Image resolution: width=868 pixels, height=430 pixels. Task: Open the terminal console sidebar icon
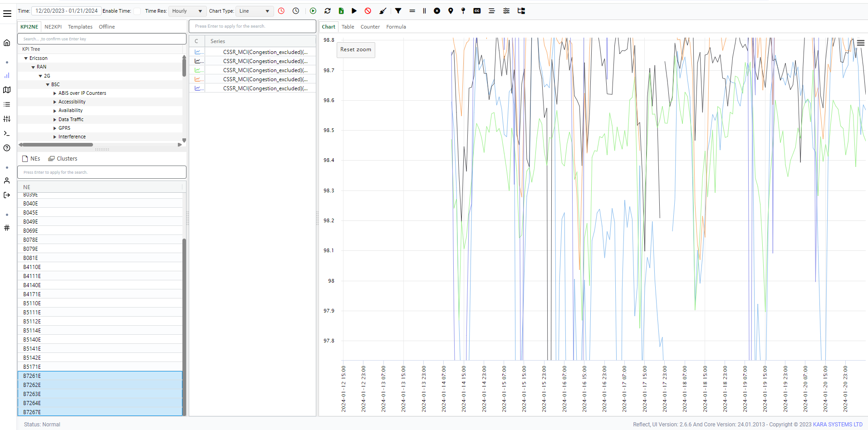tap(7, 133)
